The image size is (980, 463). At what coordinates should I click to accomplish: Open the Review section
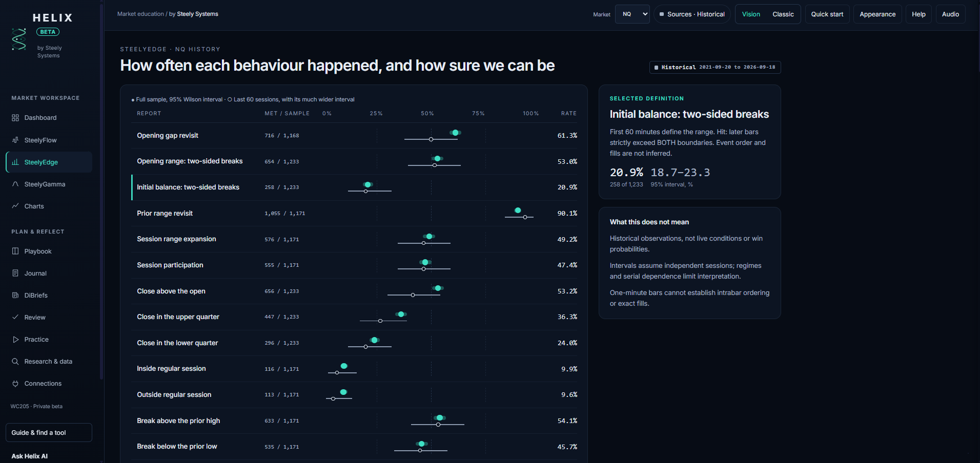(x=49, y=317)
